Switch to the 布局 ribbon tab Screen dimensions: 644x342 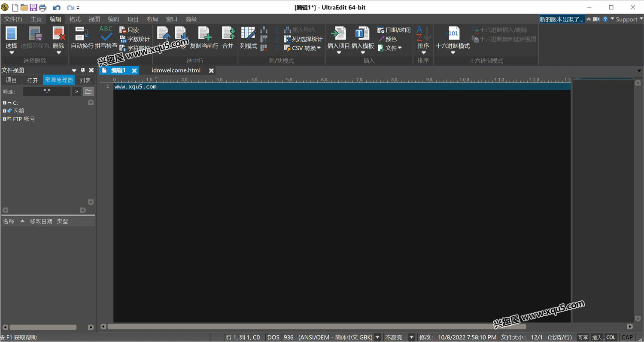tap(152, 19)
